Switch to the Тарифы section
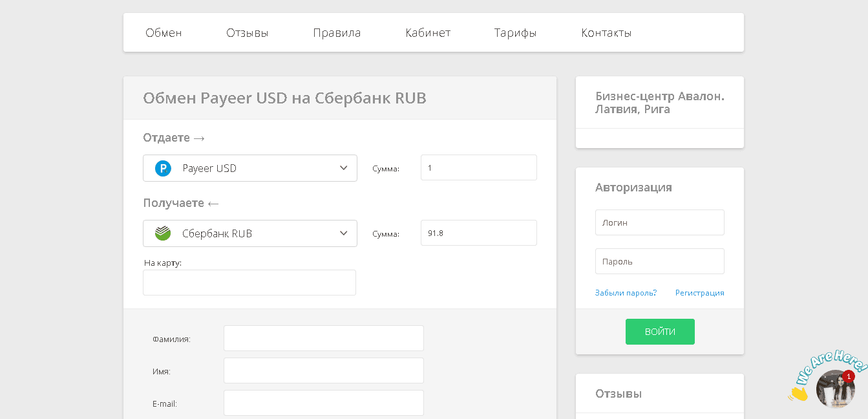The height and width of the screenshot is (419, 868). point(515,32)
